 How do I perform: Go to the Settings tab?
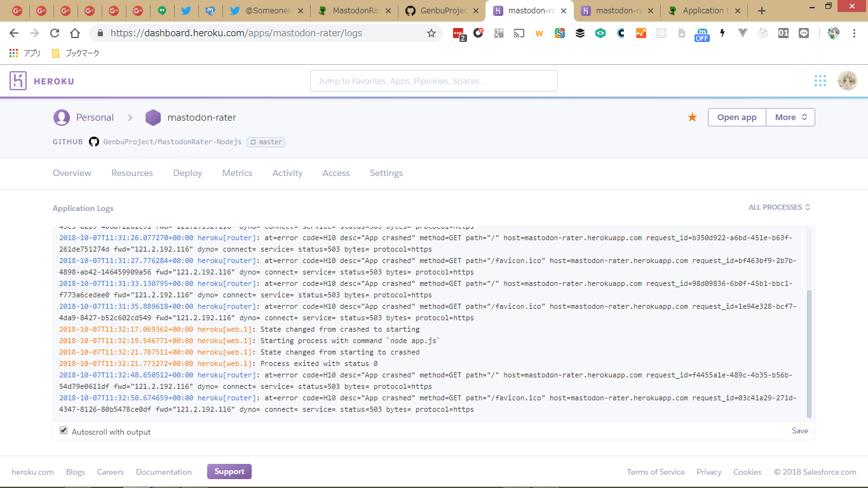click(386, 173)
